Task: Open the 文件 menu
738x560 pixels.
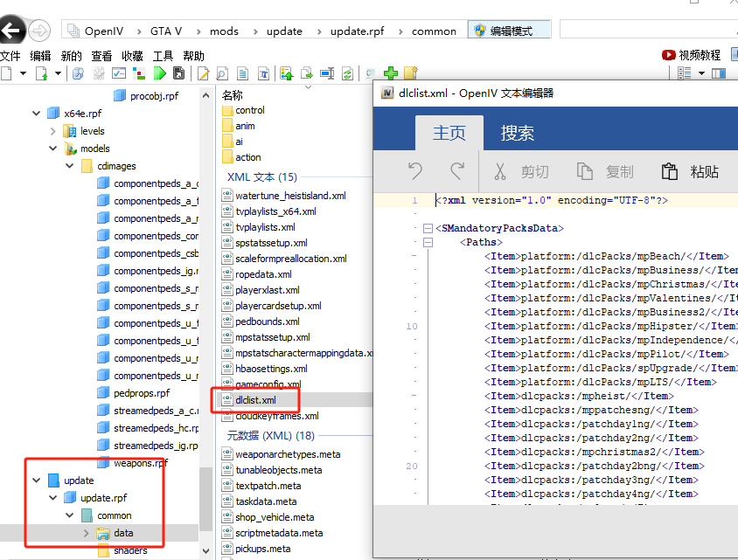Action: 10,56
